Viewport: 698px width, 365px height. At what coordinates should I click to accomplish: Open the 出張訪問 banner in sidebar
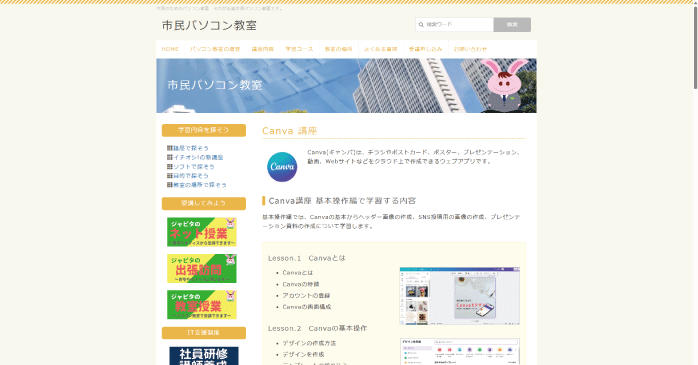[x=202, y=268]
